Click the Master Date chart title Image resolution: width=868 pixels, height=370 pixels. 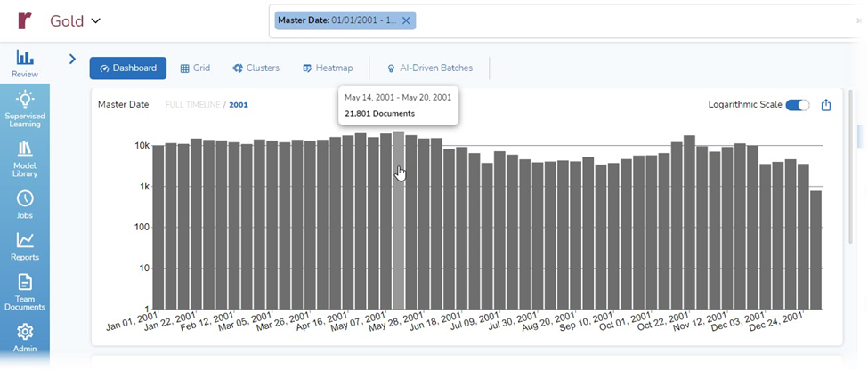(124, 104)
